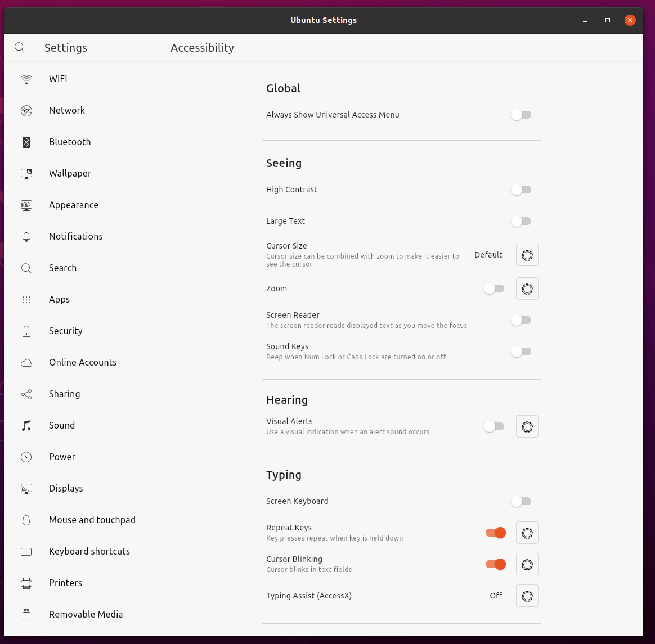Turn on the Screen Keyboard switch

pyautogui.click(x=521, y=501)
